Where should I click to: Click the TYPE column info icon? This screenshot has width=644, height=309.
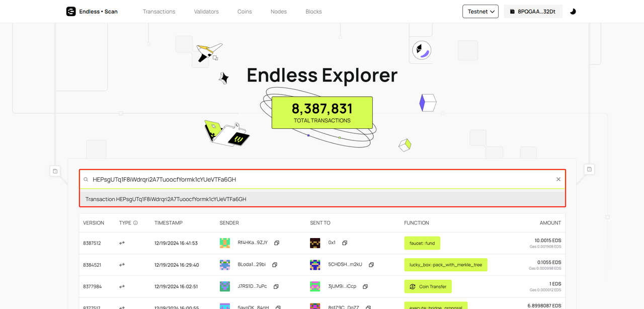[x=135, y=223]
